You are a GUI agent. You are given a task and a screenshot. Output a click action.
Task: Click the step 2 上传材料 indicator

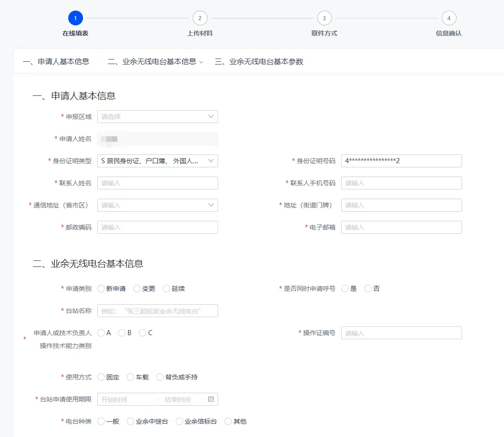[x=200, y=18]
